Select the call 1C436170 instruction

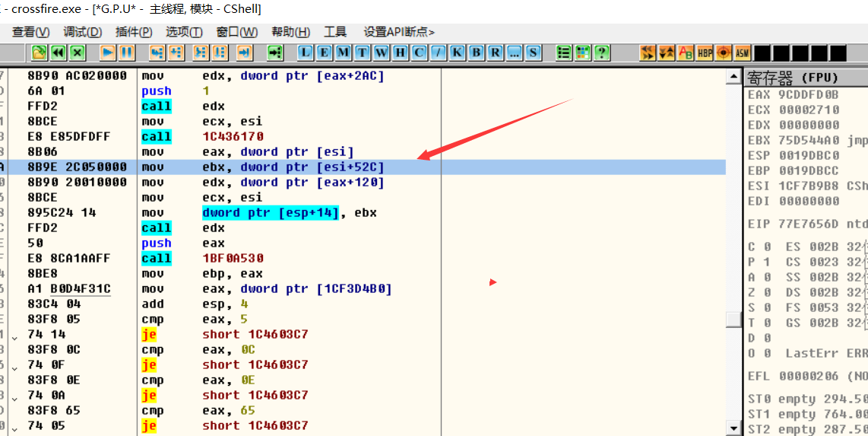pyautogui.click(x=363, y=137)
